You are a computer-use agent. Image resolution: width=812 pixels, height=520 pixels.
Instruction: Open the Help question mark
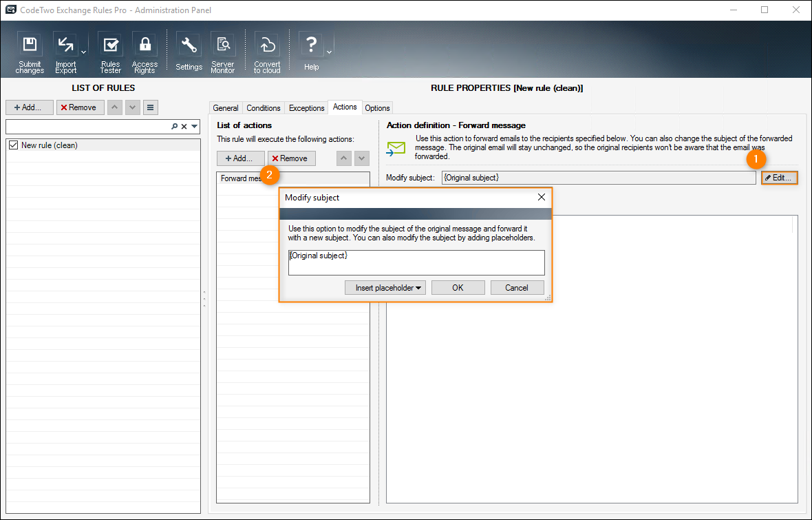(x=311, y=52)
